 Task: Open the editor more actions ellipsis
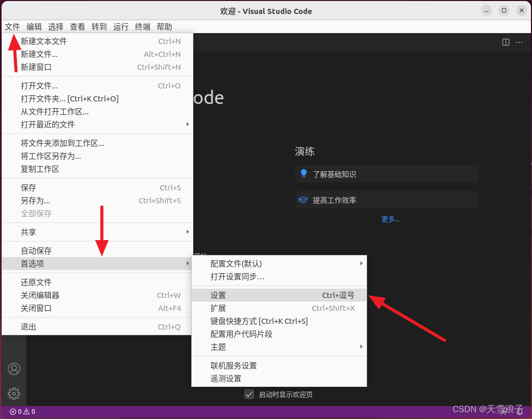[x=519, y=42]
